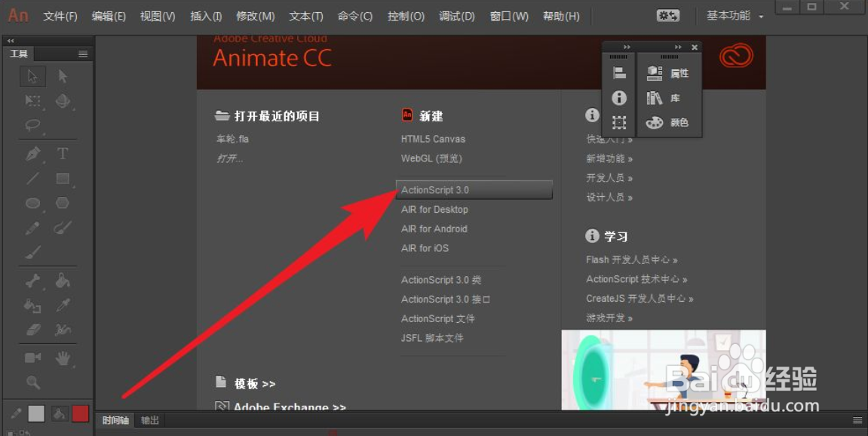
Task: Create a new JSFL 脚本文件
Action: click(x=432, y=338)
